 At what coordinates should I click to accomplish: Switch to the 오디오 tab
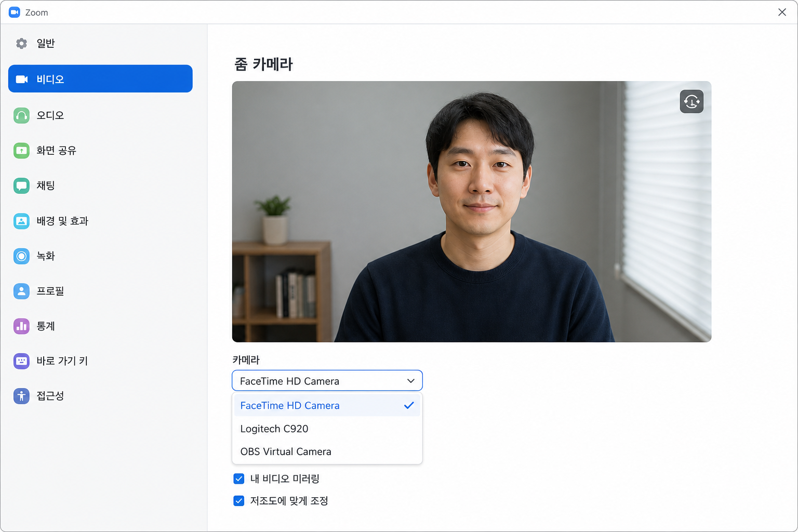[100, 115]
